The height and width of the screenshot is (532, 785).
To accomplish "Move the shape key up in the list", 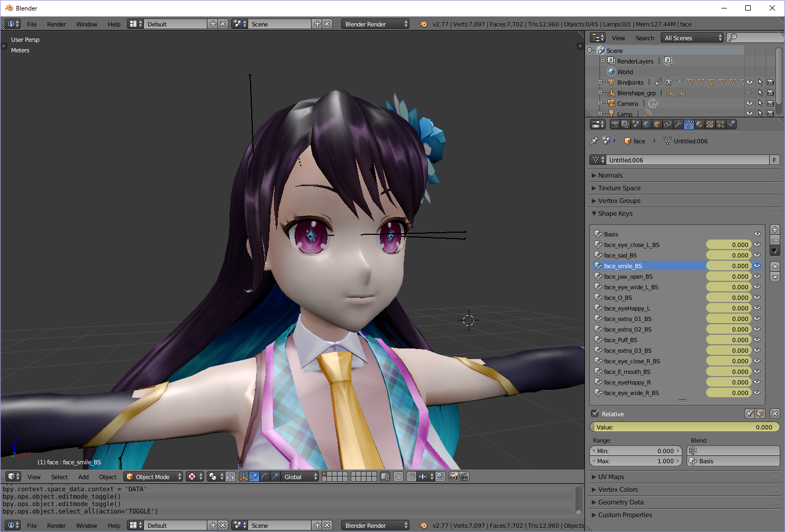I will click(x=775, y=266).
